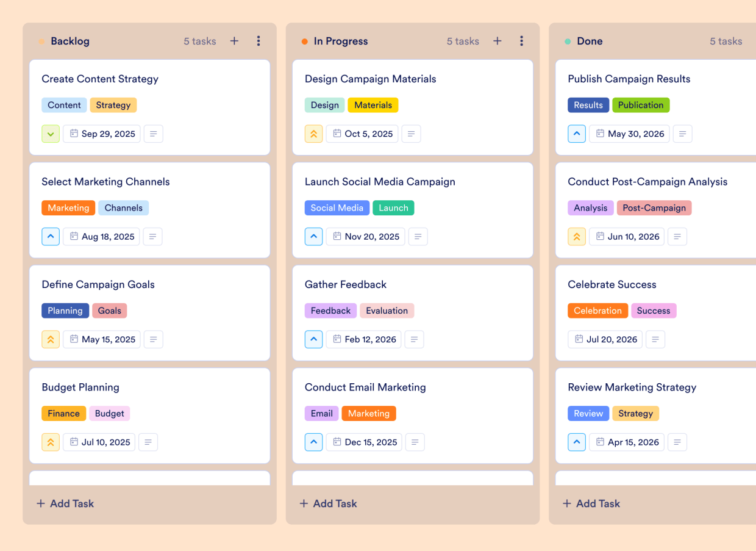Click the plus icon in the In Progress column
This screenshot has height=551, width=756.
[497, 41]
